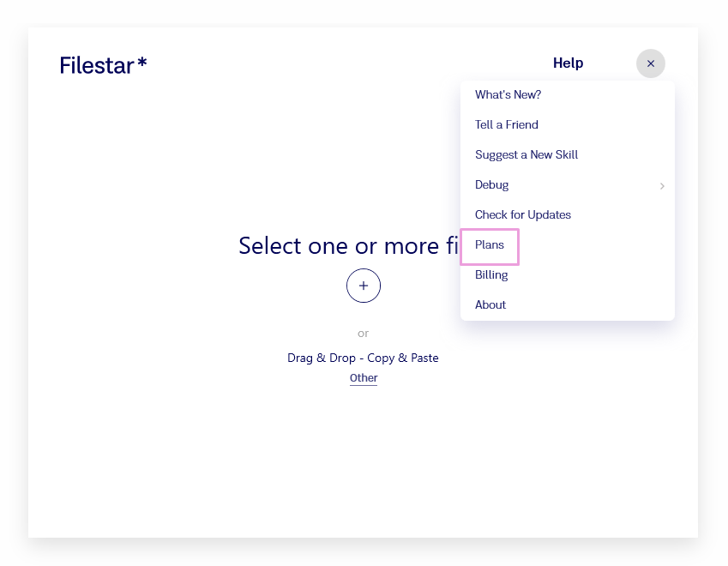Select Check for Updates
The height and width of the screenshot is (566, 728).
point(523,215)
